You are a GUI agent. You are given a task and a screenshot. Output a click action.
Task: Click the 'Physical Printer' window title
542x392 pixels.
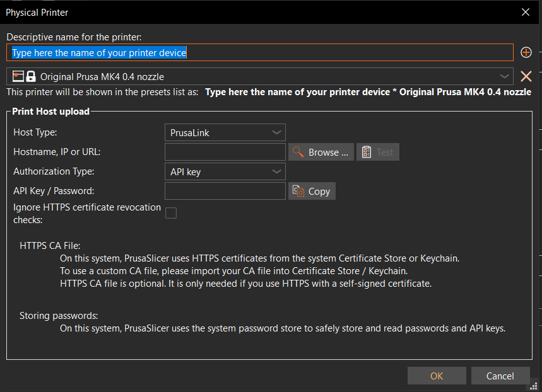37,13
